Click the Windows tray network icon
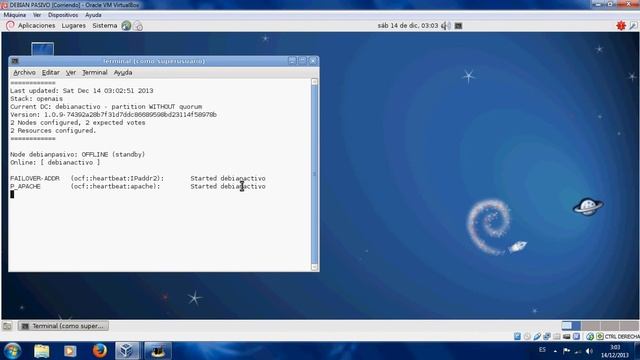 click(x=578, y=351)
